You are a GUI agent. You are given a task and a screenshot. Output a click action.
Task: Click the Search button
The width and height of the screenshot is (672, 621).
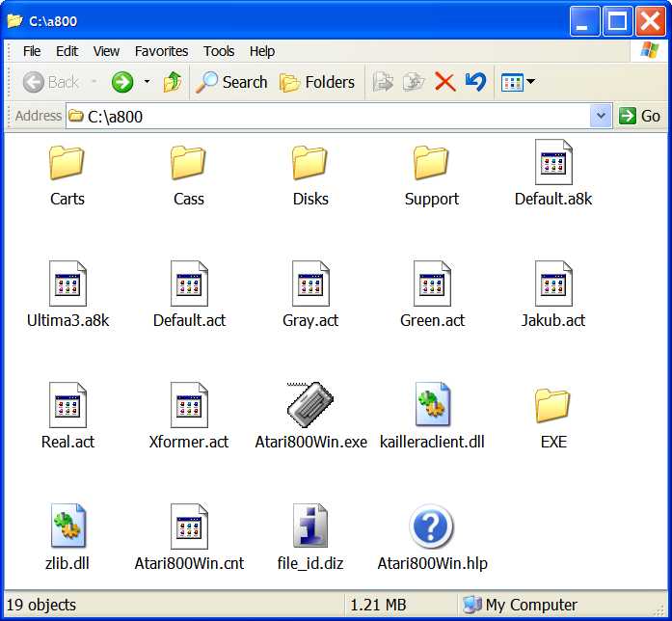[231, 82]
